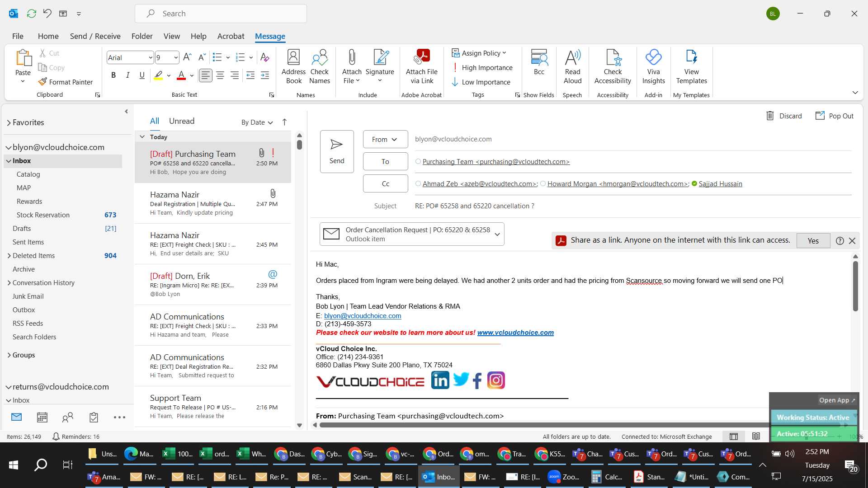
Task: Click the Undo arrow in quick access toolbar
Action: click(47, 14)
